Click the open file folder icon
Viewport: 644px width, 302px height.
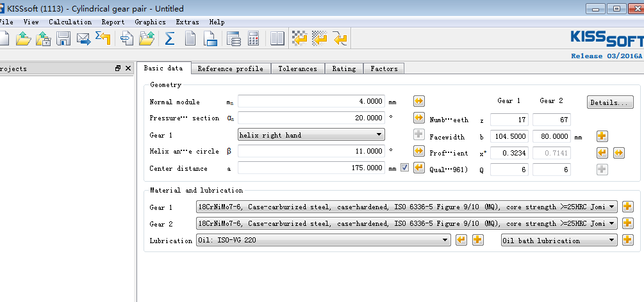coord(24,38)
